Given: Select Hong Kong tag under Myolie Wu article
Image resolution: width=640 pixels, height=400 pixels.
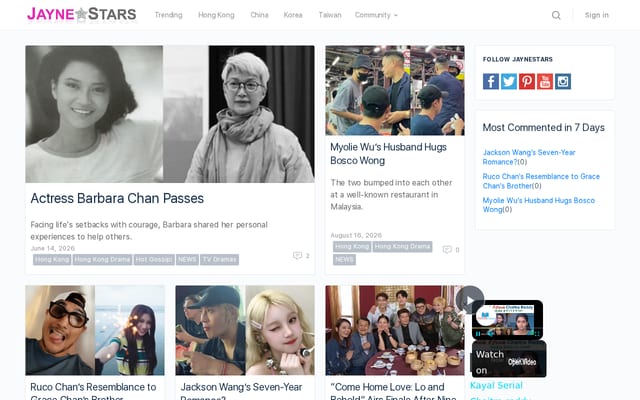Looking at the screenshot, I should pos(352,247).
